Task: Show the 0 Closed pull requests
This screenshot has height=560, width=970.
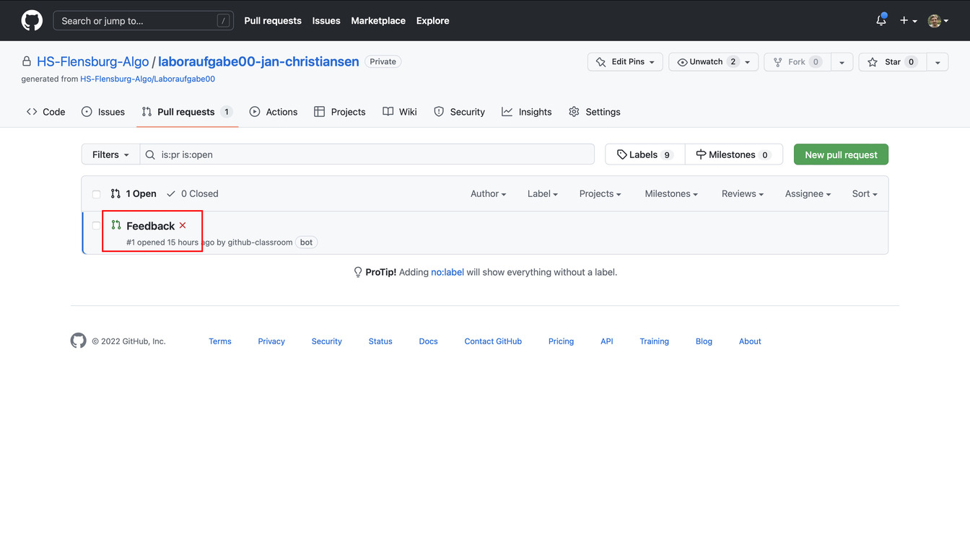Action: [x=193, y=193]
